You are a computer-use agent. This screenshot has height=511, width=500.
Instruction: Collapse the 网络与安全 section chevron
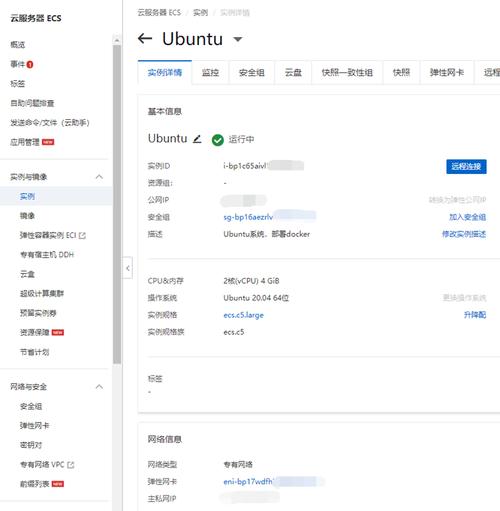coord(99,387)
